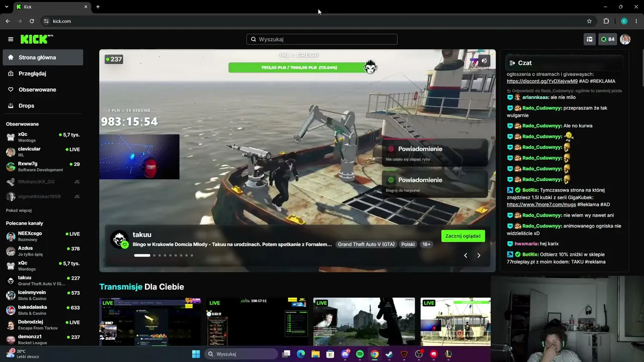Reload the kick.com page
644x362 pixels.
(x=32, y=21)
